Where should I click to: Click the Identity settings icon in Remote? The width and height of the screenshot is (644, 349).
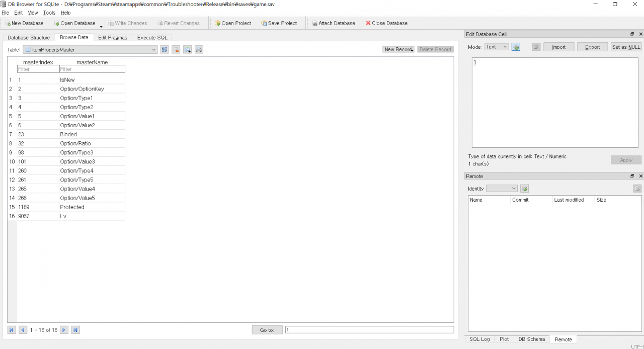pos(525,189)
